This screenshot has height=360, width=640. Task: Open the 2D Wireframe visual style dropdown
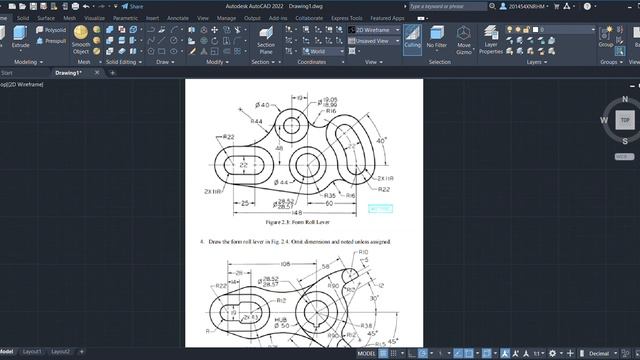pos(374,30)
